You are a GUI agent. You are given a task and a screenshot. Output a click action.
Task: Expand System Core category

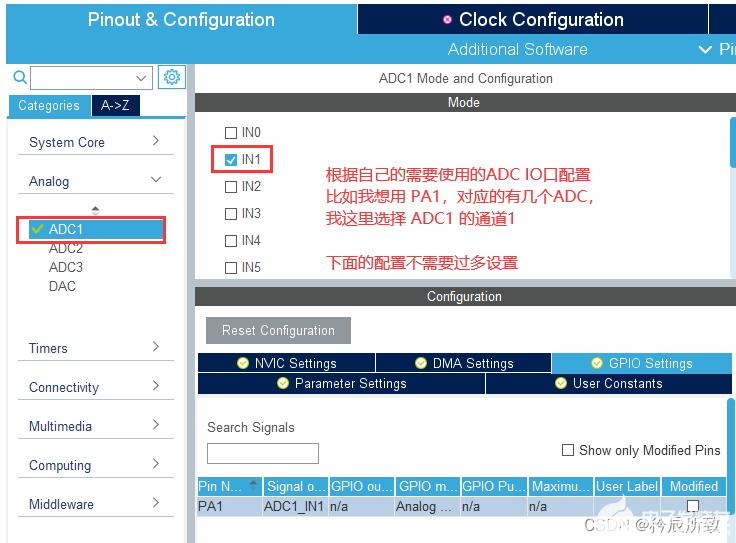pos(95,142)
